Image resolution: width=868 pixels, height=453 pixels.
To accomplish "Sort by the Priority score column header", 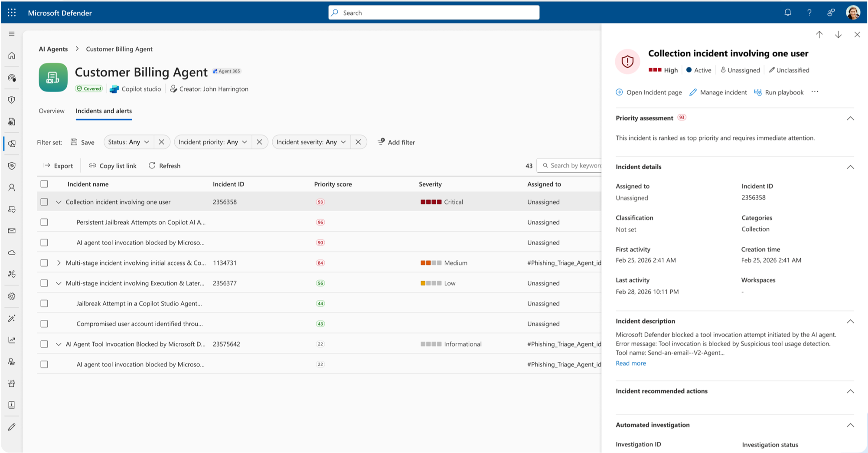I will point(333,184).
